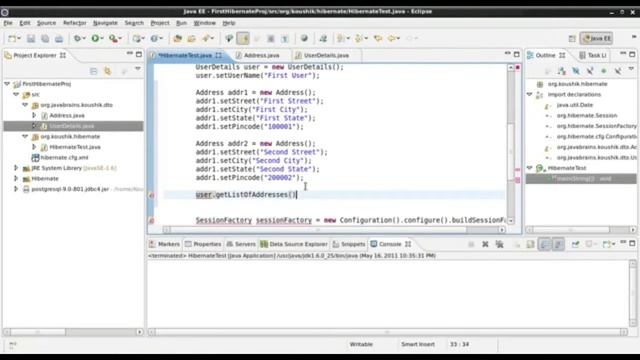Viewport: 640px width, 360px height.
Task: Click Project Explorer horizontal scrollbar thumb
Action: (37, 332)
